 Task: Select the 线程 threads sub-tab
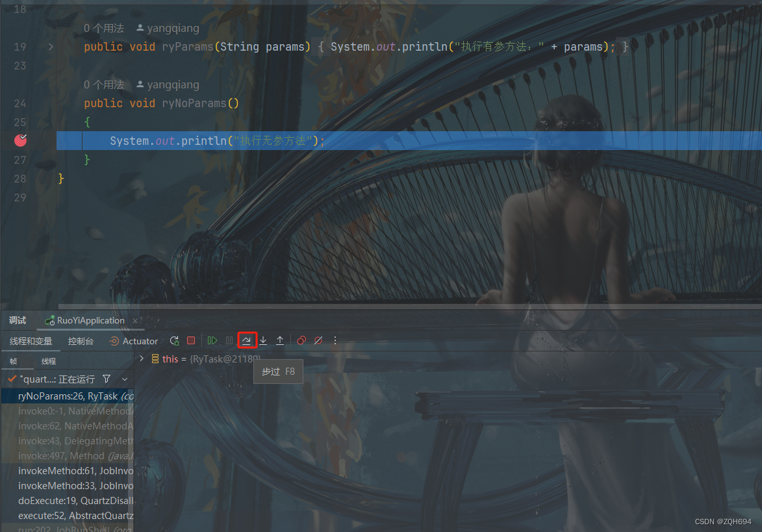pos(49,361)
